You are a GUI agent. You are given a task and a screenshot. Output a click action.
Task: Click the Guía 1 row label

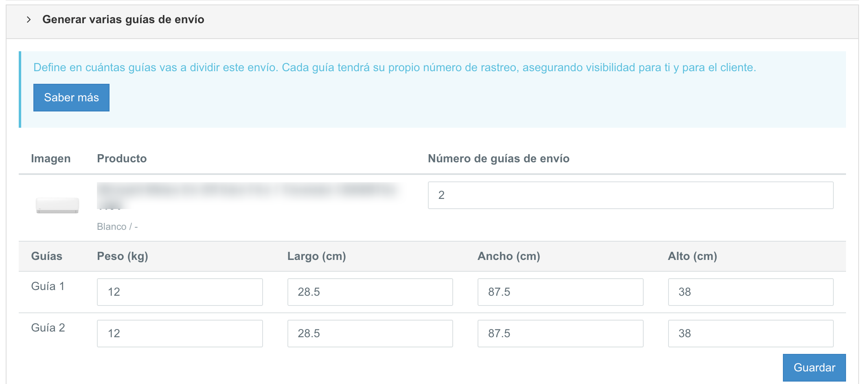48,286
